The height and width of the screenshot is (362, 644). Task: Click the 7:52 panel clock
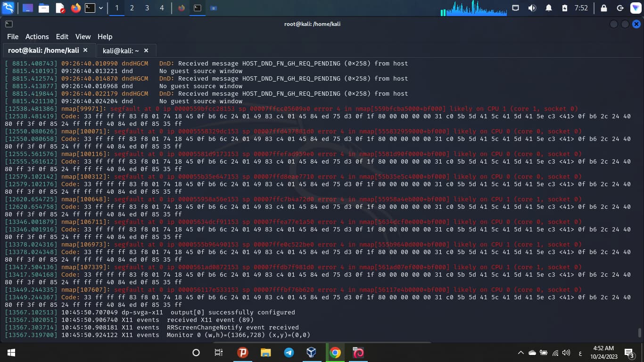(x=581, y=8)
